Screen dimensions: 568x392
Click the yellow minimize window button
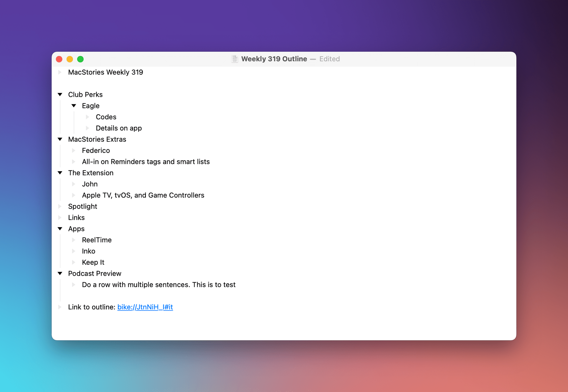point(70,59)
